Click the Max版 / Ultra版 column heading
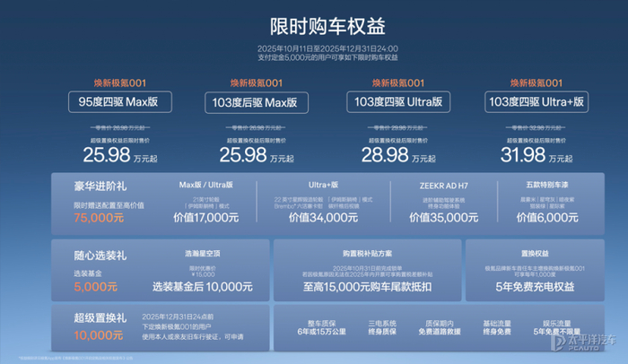 tap(205, 185)
